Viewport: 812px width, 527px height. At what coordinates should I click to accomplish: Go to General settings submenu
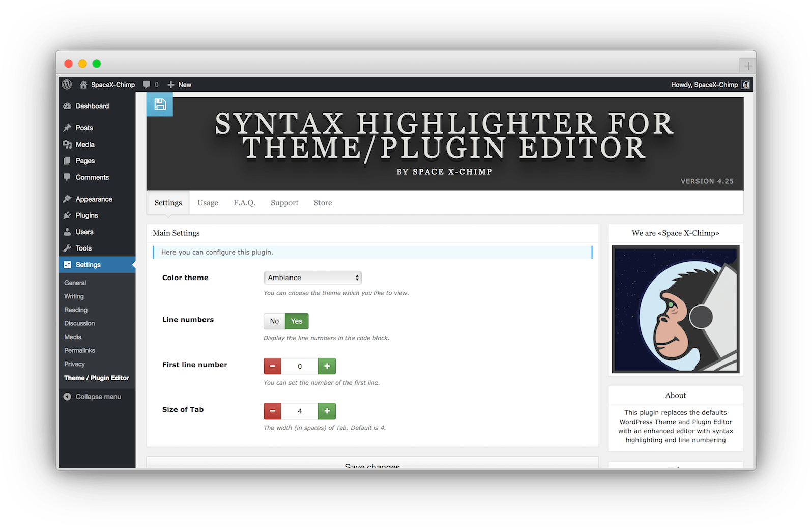pos(75,283)
